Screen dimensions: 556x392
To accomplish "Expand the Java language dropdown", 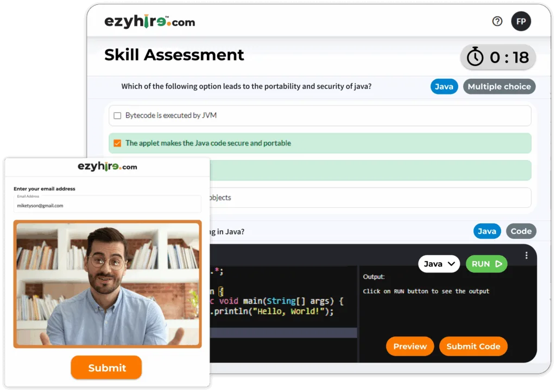I will [x=439, y=264].
